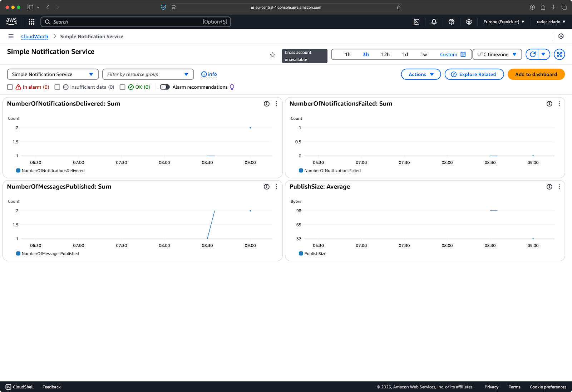Enter full screen dashboard mode
Viewport: 572px width, 392px height.
(559, 54)
